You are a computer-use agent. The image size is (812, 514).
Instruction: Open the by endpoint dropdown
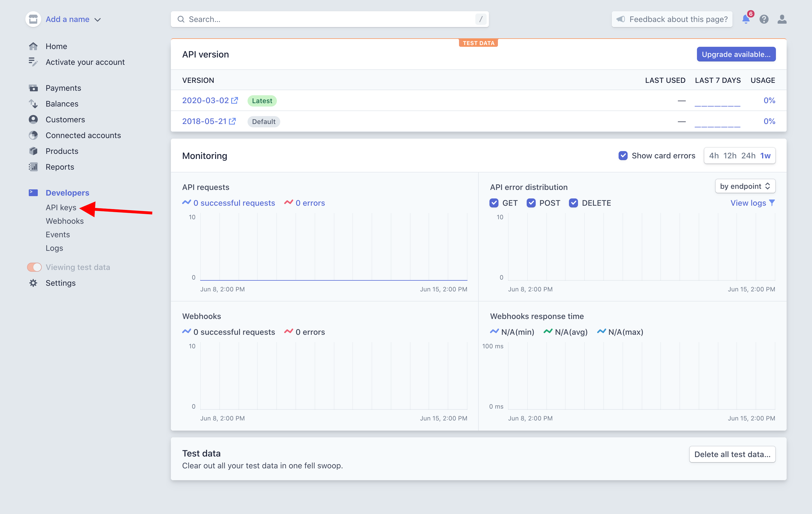click(x=745, y=186)
